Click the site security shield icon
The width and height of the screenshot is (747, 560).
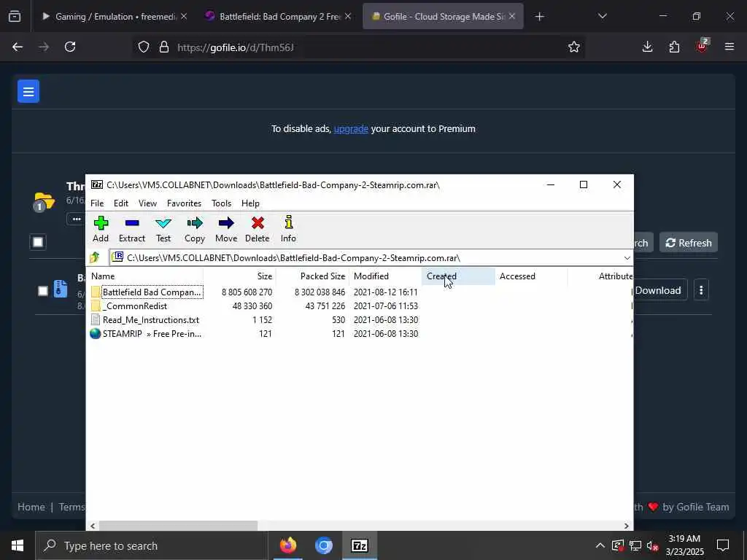pyautogui.click(x=144, y=47)
